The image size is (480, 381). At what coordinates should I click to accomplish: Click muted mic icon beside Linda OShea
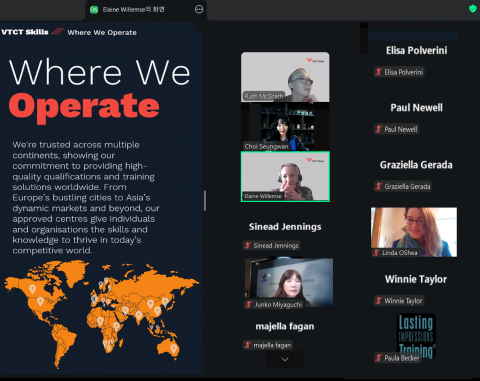[x=377, y=253]
